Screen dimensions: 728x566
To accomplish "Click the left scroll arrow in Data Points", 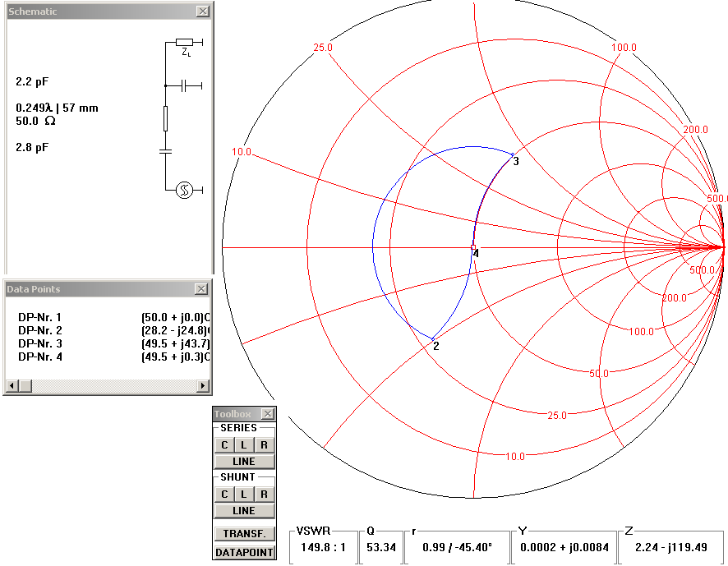I will (12, 385).
